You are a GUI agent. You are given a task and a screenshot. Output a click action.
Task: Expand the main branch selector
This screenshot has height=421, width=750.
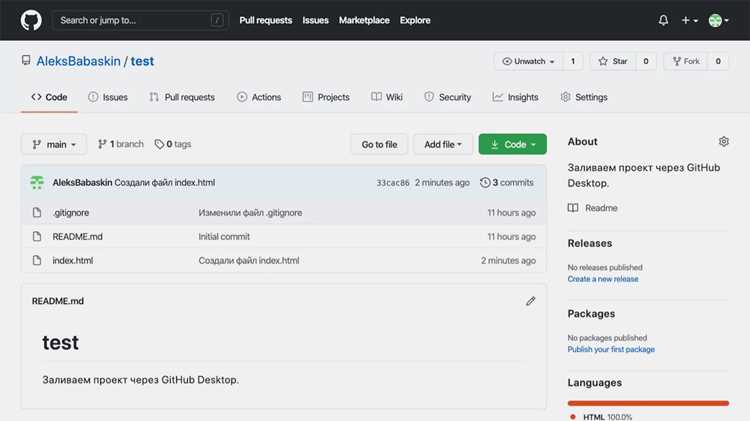click(x=54, y=144)
